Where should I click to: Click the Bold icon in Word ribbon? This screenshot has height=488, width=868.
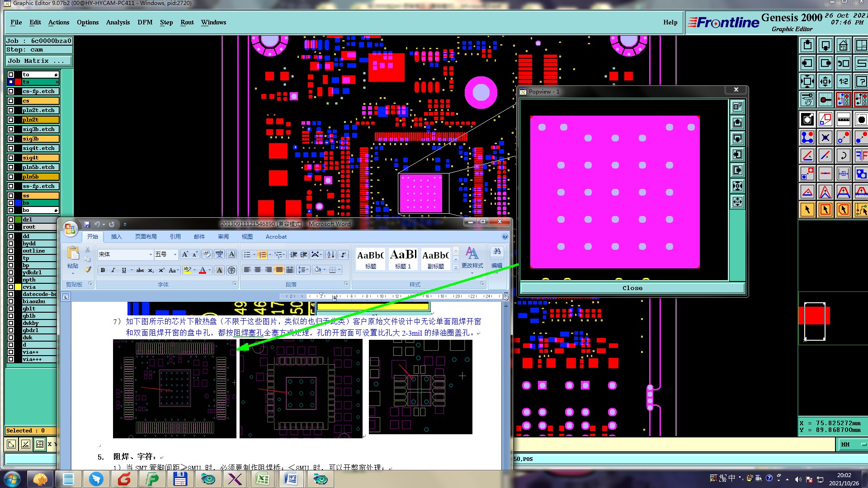tap(103, 270)
